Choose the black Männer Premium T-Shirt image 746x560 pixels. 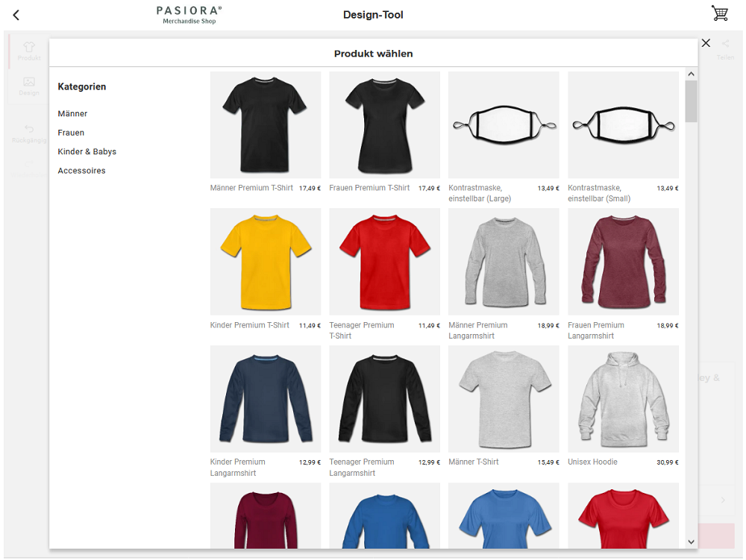coord(266,125)
